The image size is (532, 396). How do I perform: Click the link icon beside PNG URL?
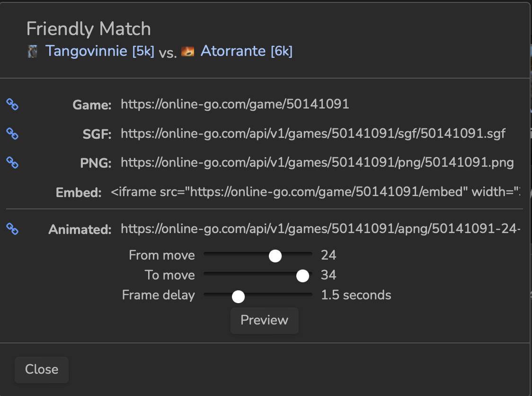[12, 163]
